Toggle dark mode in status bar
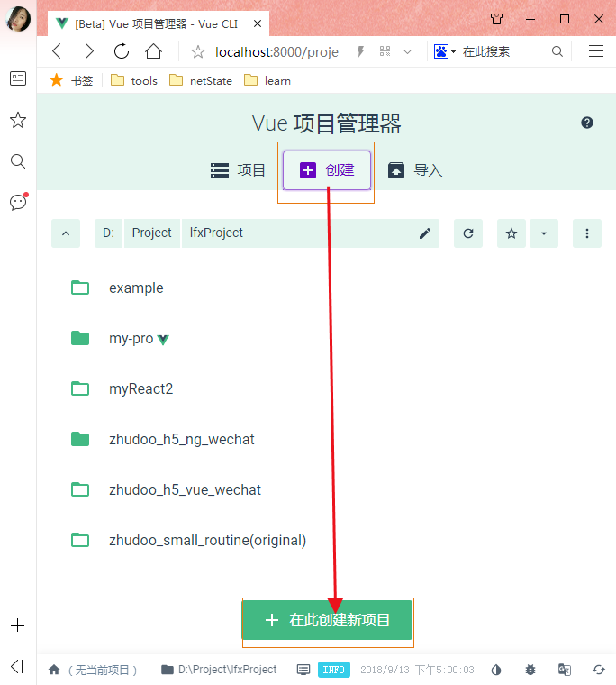This screenshot has height=685, width=616. click(x=496, y=670)
